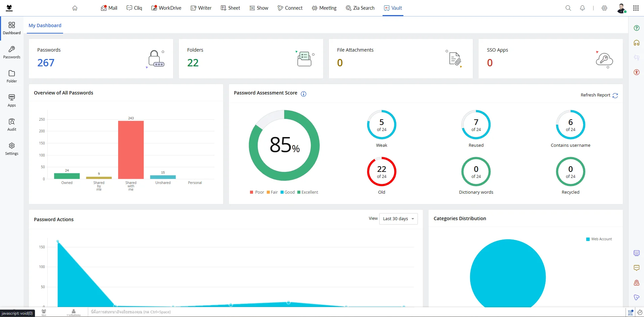The height and width of the screenshot is (317, 644).
Task: Click the notifications bell icon
Action: coord(582,8)
